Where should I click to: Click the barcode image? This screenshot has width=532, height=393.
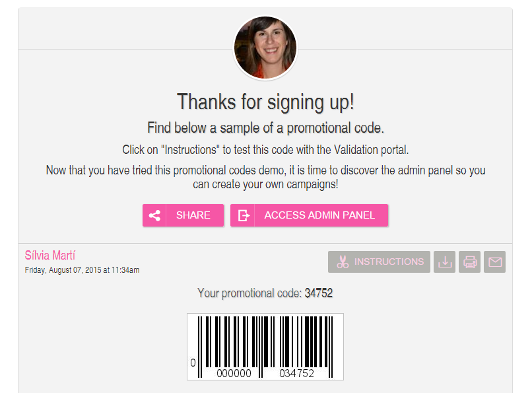click(x=265, y=347)
